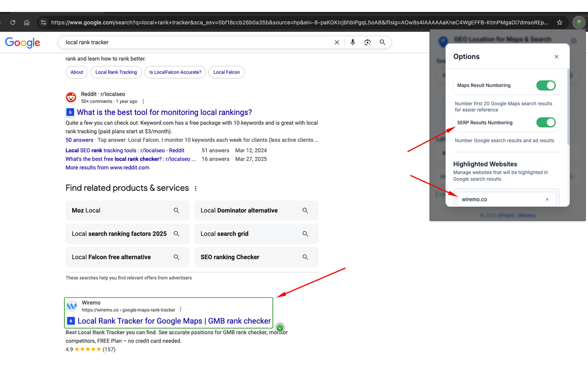Turn off SERP Results Numbering
The height and width of the screenshot is (368, 588).
546,122
